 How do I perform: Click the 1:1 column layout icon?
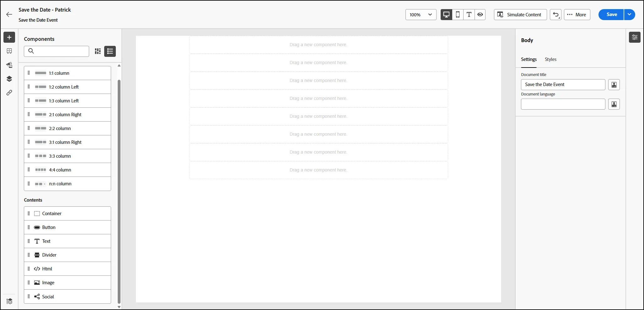point(40,73)
